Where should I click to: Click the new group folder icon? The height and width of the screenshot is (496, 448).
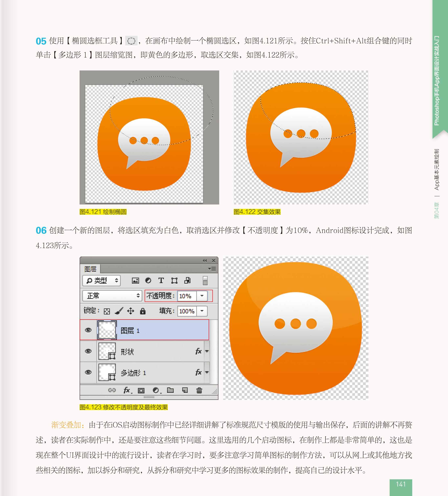pos(170,390)
